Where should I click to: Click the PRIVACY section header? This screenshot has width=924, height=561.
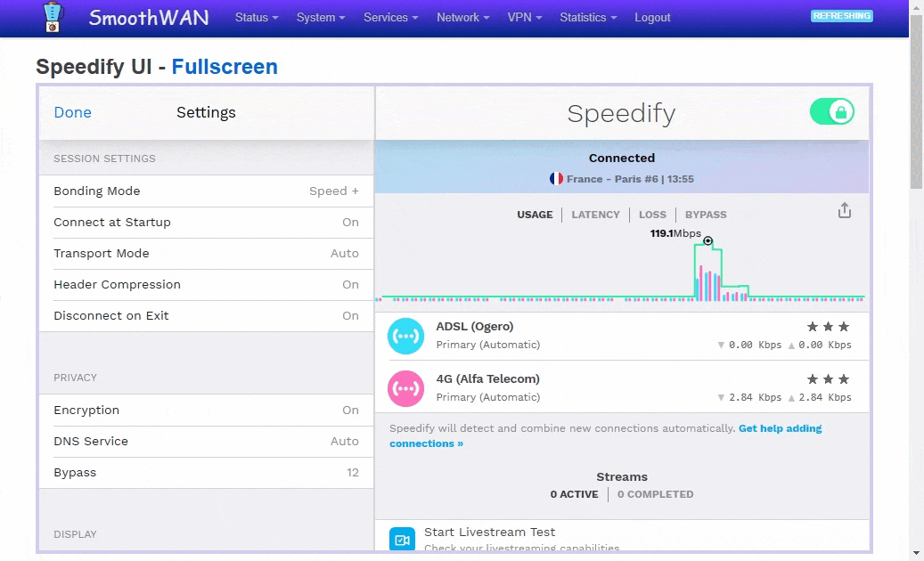(75, 378)
